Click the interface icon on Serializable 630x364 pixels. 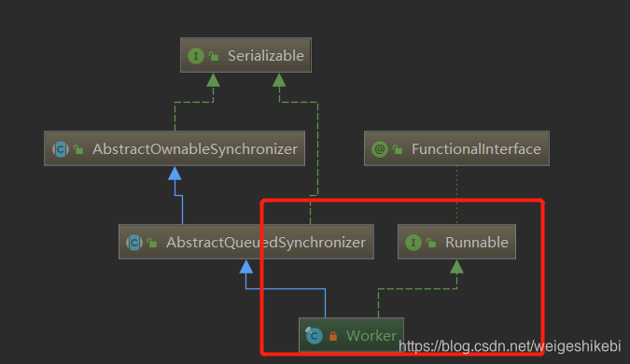tap(196, 56)
